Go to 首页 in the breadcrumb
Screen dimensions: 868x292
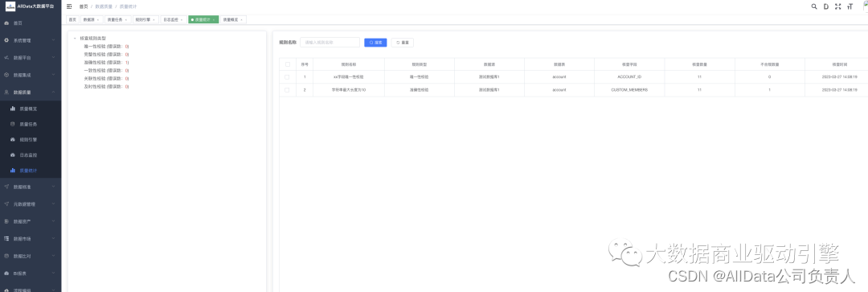click(84, 6)
